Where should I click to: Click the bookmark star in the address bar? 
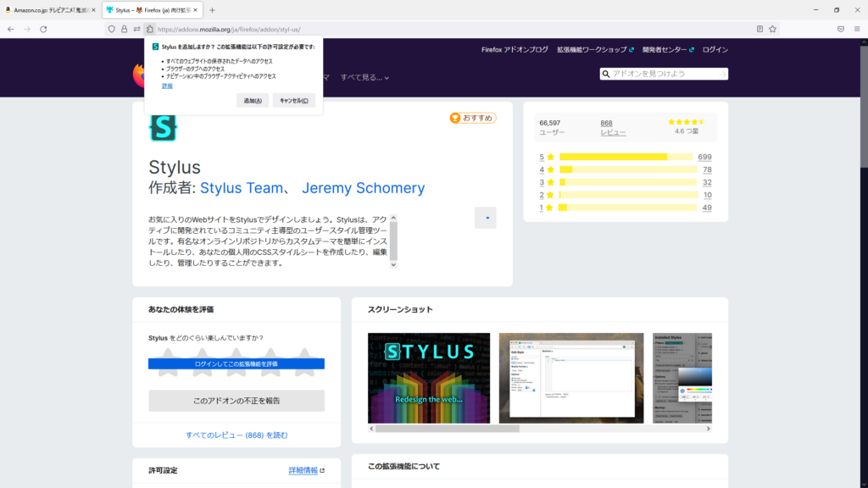click(772, 29)
